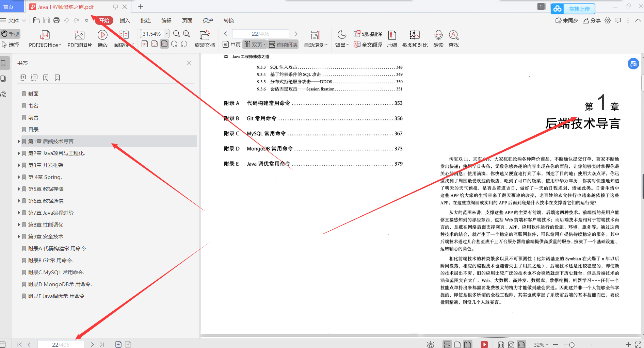
Task: Open the 压缩 compress tool
Action: (x=392, y=39)
